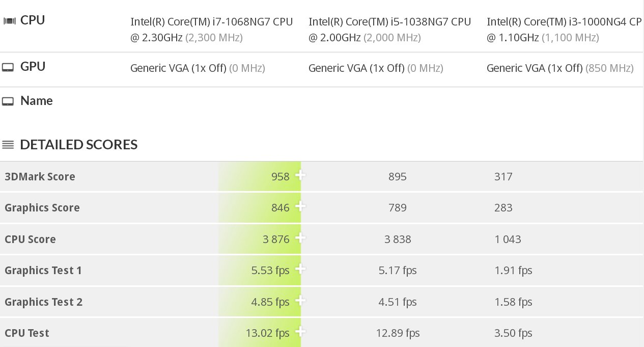The width and height of the screenshot is (644, 347).
Task: Expand the 3DMark Score plus icon
Action: (300, 176)
